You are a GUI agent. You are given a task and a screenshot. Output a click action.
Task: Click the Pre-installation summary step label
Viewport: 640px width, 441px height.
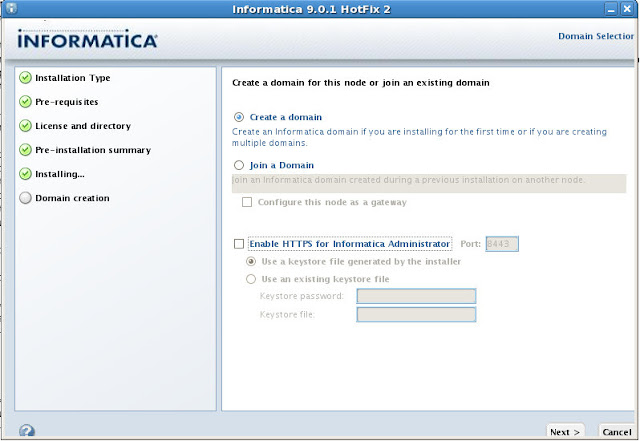93,150
